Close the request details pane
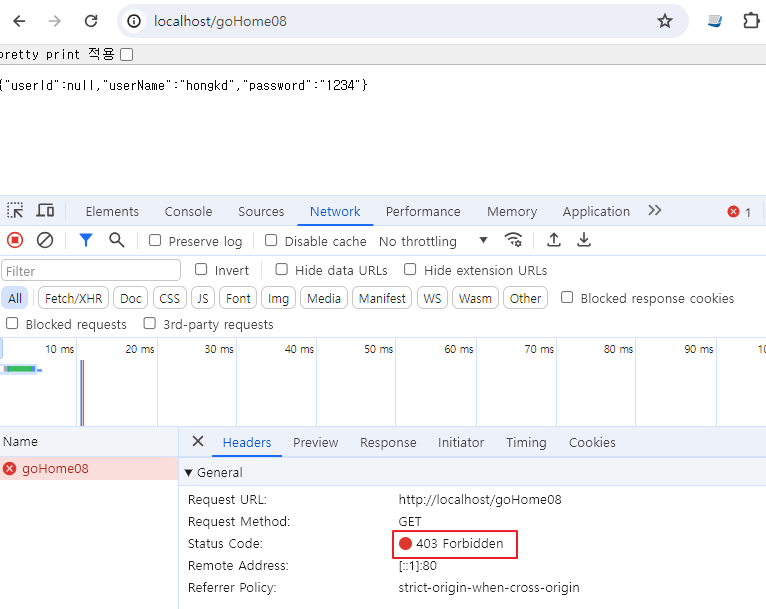This screenshot has height=609, width=766. point(198,441)
